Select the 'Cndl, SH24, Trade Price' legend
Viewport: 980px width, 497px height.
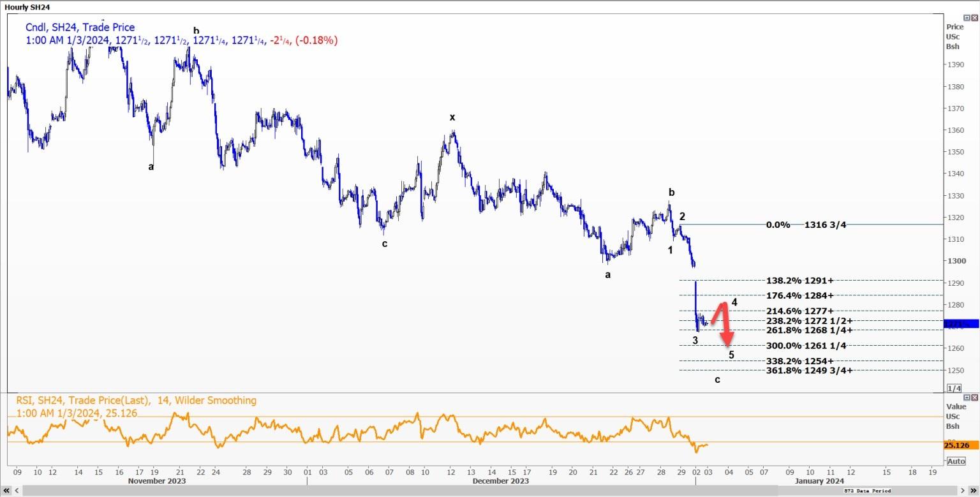click(80, 27)
